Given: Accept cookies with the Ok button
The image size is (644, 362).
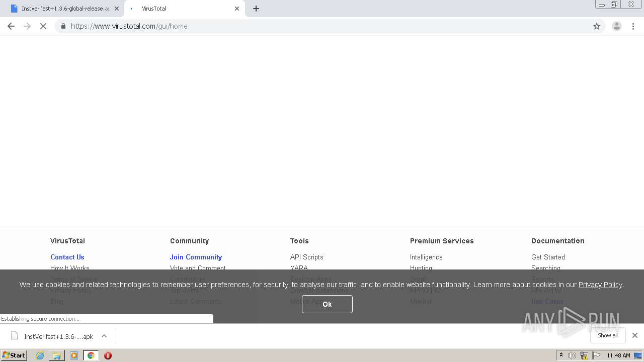Looking at the screenshot, I should (x=327, y=304).
